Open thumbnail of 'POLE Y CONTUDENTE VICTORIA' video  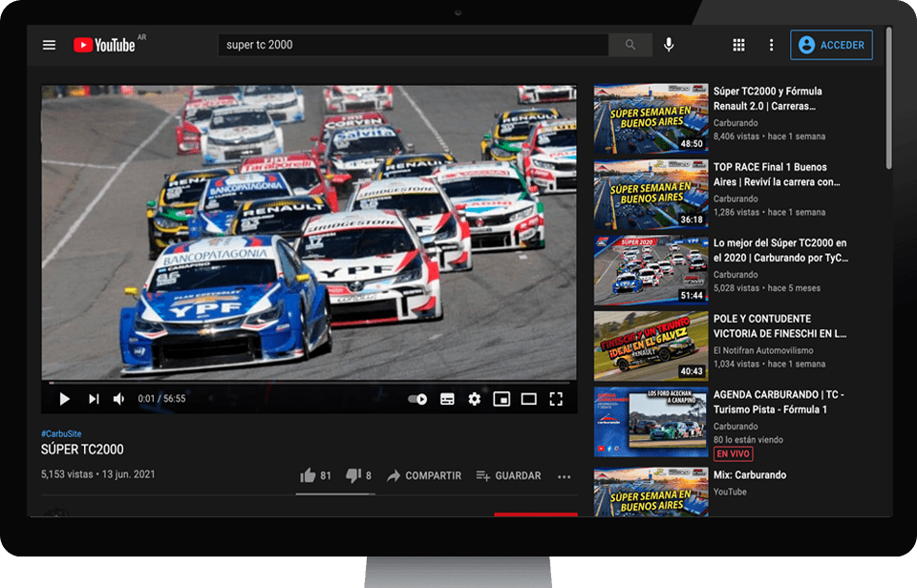650,346
